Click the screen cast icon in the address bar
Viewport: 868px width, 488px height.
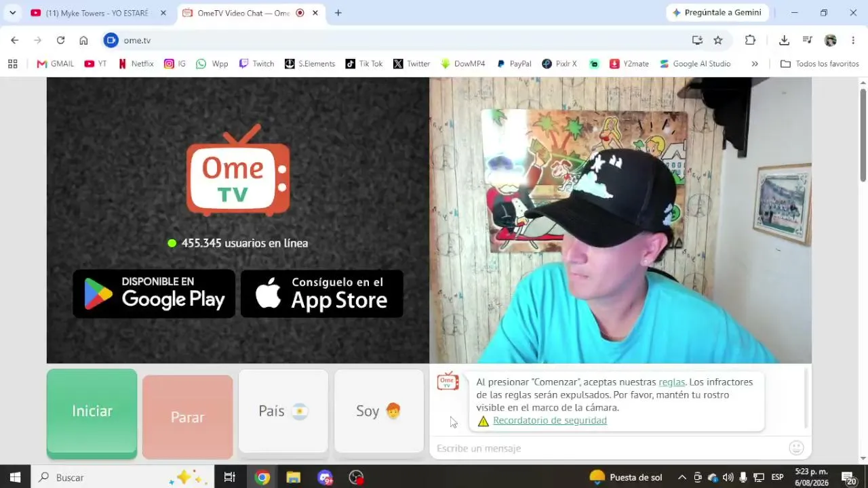697,41
